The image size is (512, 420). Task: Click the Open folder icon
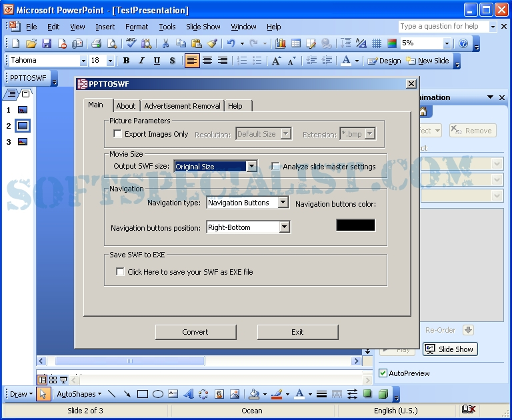[31, 43]
